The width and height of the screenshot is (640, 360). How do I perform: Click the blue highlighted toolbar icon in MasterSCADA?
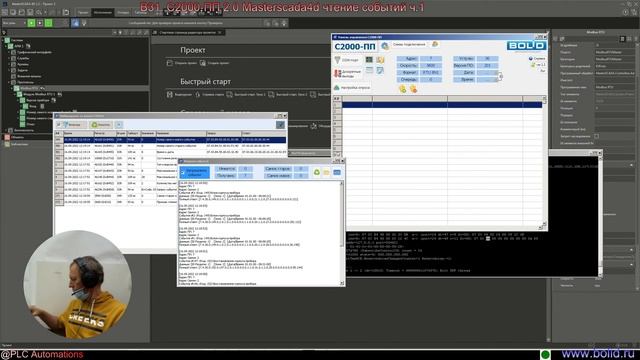point(75,23)
